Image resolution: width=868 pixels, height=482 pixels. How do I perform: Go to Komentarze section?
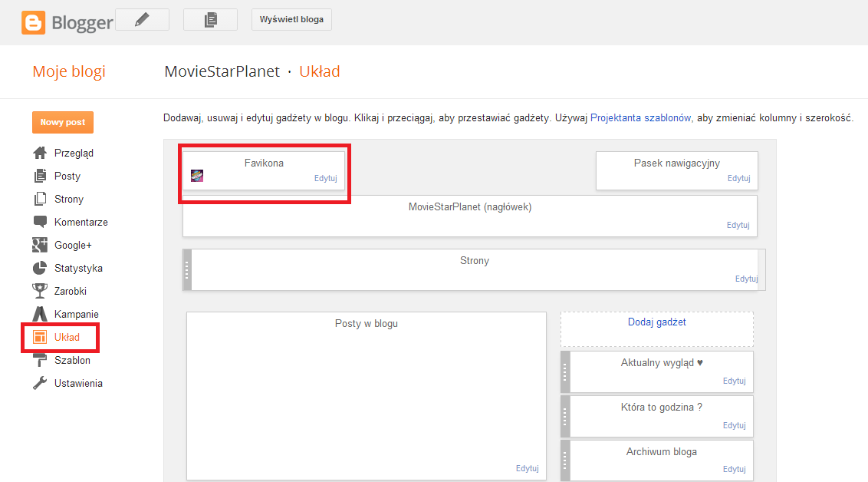click(81, 222)
